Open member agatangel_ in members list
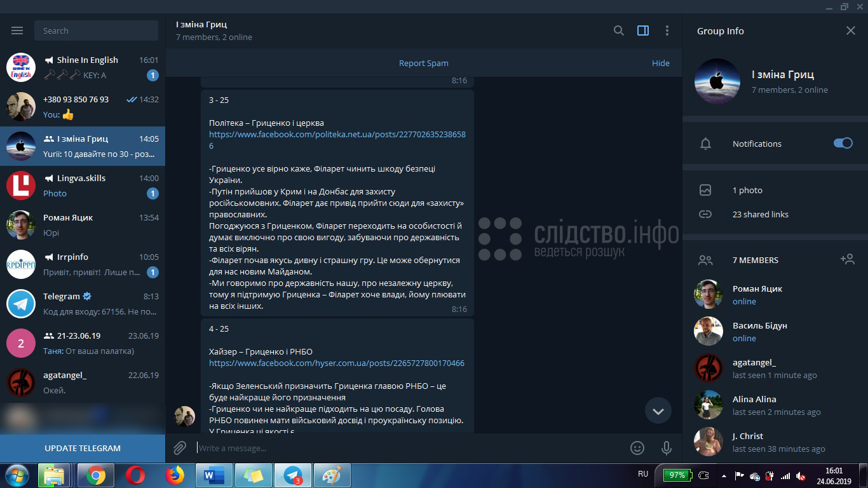This screenshot has height=488, width=868. click(775, 368)
